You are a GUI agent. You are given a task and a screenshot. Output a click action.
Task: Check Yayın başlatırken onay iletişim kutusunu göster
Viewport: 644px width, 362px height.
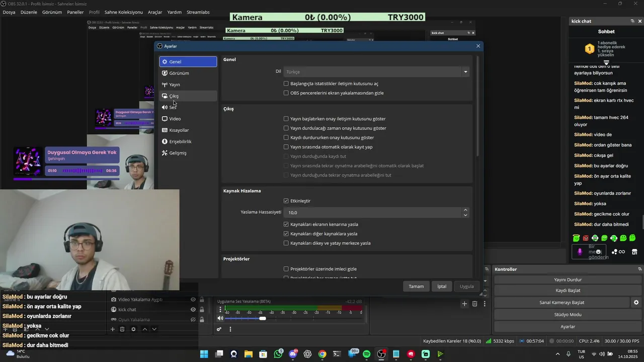[286, 119]
